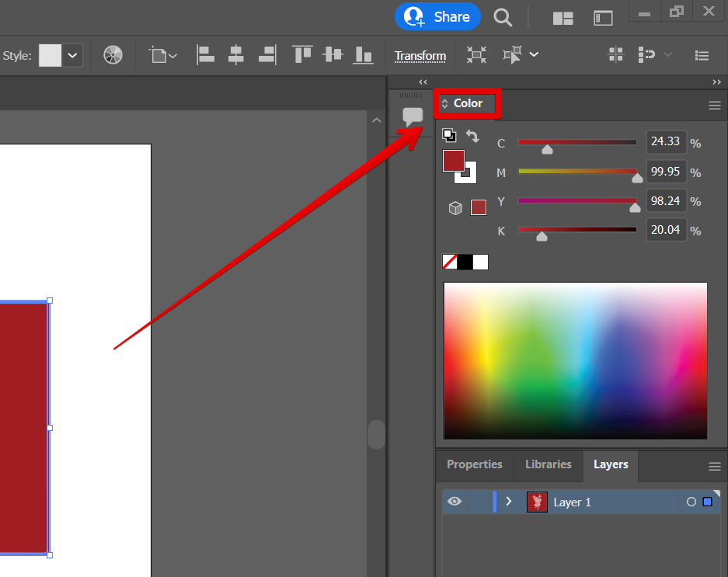Open Search with the magnifying glass icon
This screenshot has height=577, width=728.
503,17
